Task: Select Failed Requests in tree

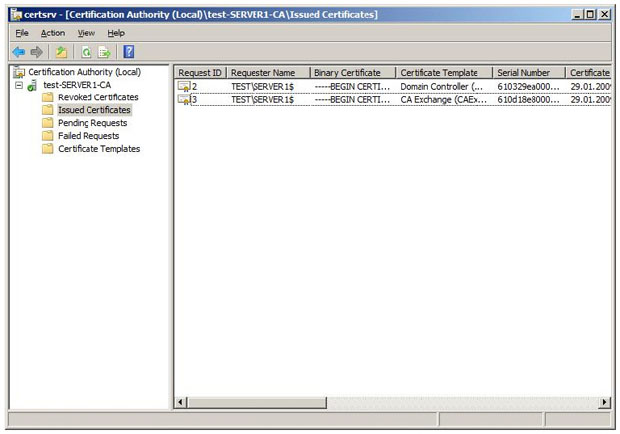Action: (89, 136)
